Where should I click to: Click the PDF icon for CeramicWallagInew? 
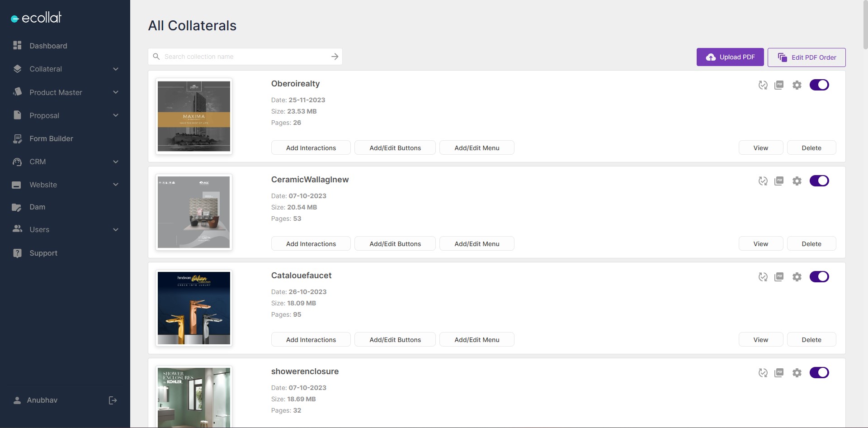point(779,181)
